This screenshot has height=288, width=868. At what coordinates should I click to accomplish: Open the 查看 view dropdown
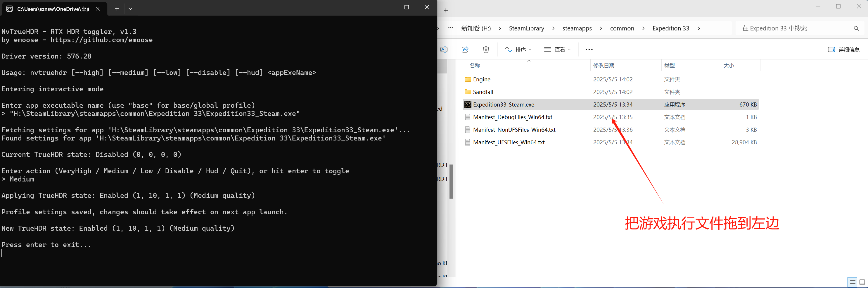pos(557,50)
